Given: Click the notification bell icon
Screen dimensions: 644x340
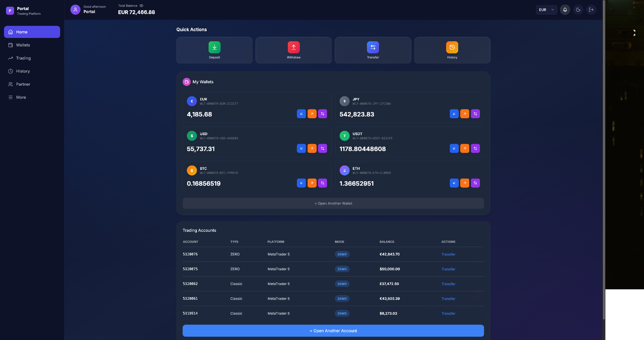Looking at the screenshot, I should pyautogui.click(x=565, y=10).
